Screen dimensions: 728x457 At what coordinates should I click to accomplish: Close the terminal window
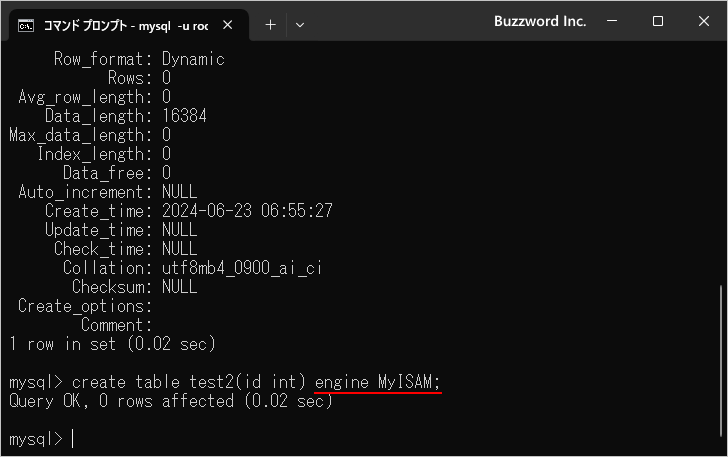coord(703,21)
